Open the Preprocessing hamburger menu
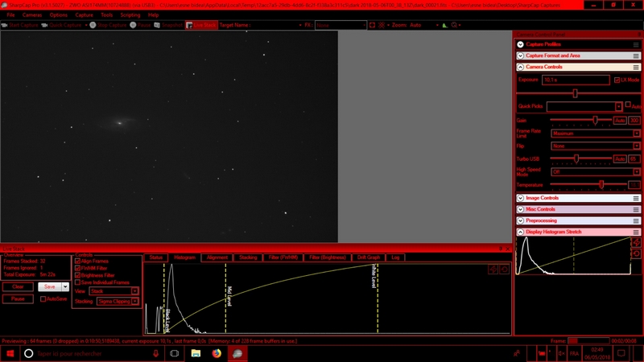This screenshot has height=362, width=644. coord(636,220)
